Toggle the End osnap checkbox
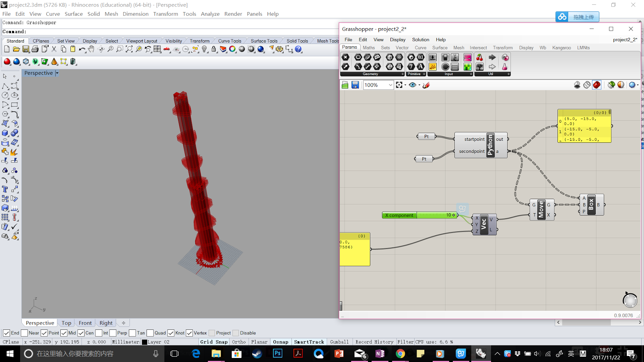The width and height of the screenshot is (644, 362). coord(6,333)
